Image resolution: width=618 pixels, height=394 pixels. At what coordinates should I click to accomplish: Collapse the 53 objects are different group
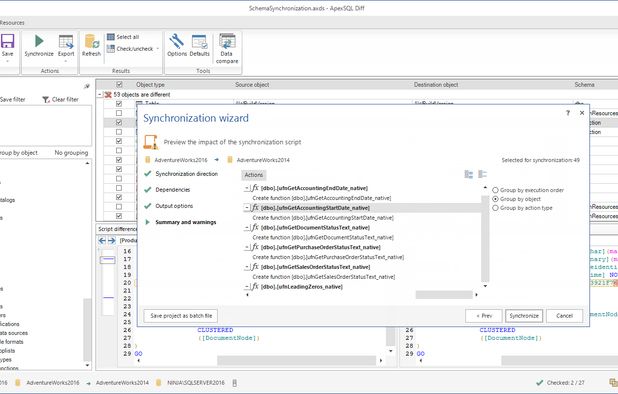click(100, 95)
